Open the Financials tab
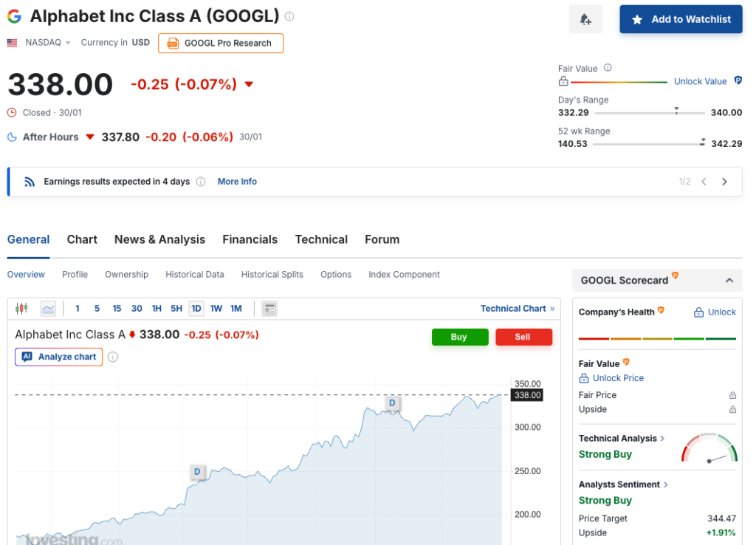 [x=250, y=239]
